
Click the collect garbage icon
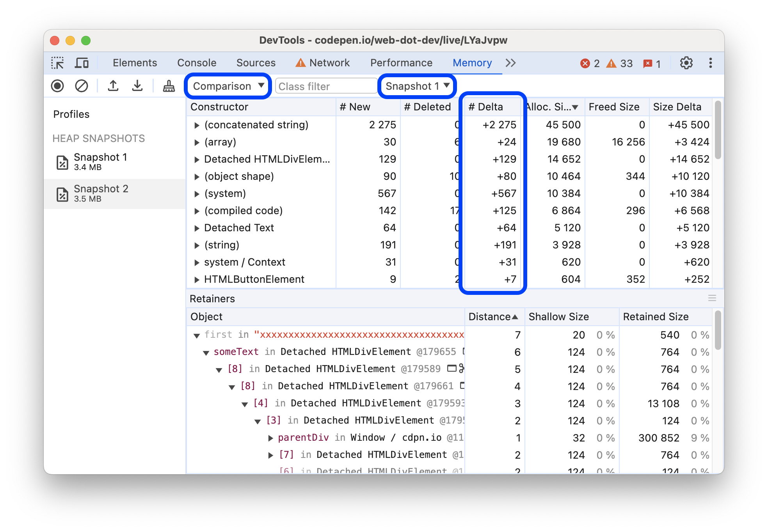point(166,86)
